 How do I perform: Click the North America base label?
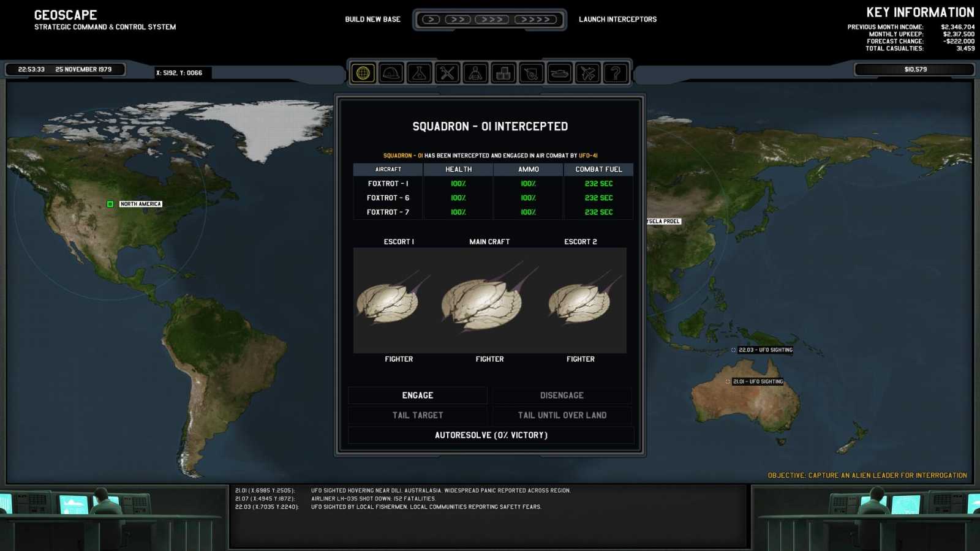point(141,204)
